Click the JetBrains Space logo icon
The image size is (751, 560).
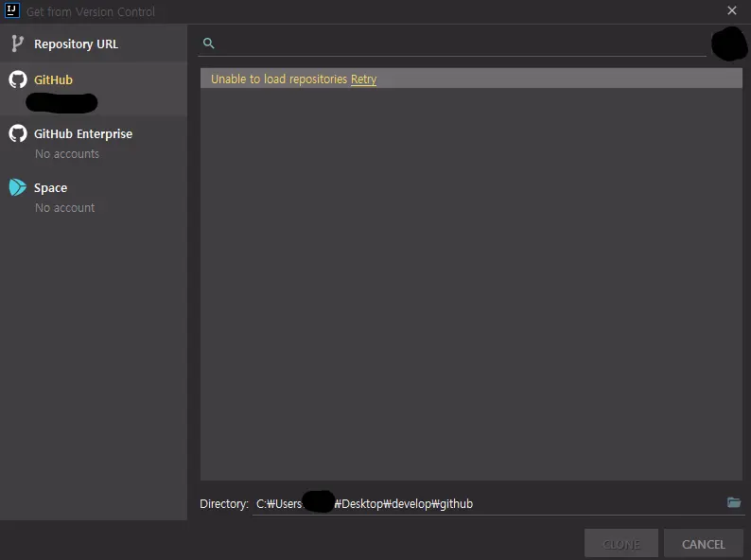18,187
